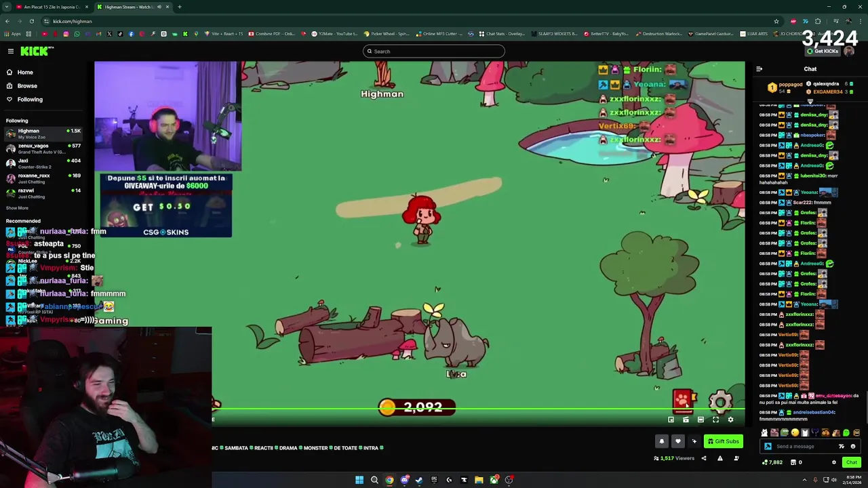
Task: Collapse the chat panel with arrow icon
Action: pos(759,69)
